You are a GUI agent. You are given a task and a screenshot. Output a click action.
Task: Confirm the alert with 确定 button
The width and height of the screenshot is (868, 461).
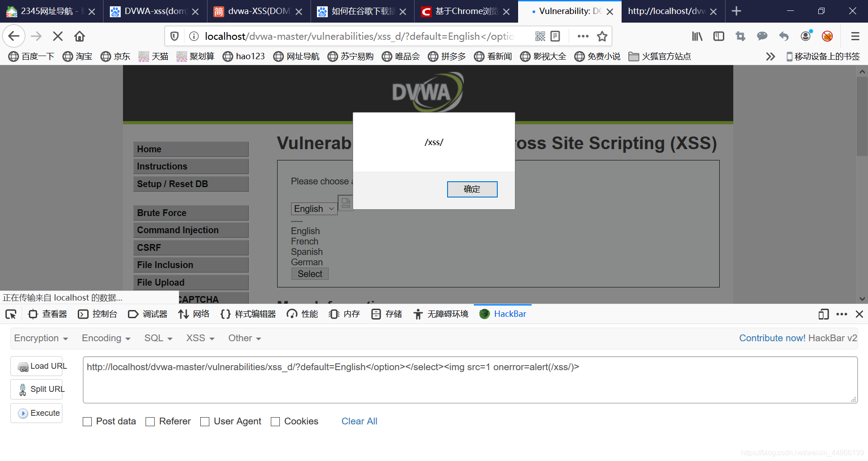click(472, 189)
